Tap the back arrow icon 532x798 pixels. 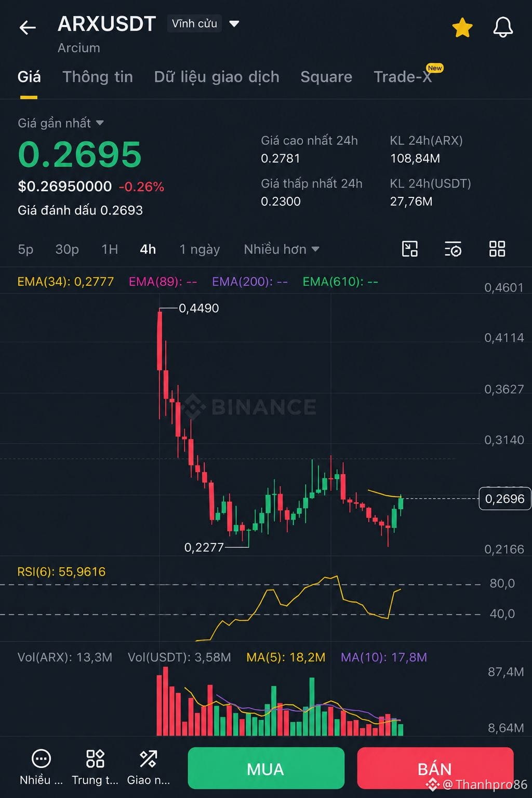pyautogui.click(x=28, y=27)
